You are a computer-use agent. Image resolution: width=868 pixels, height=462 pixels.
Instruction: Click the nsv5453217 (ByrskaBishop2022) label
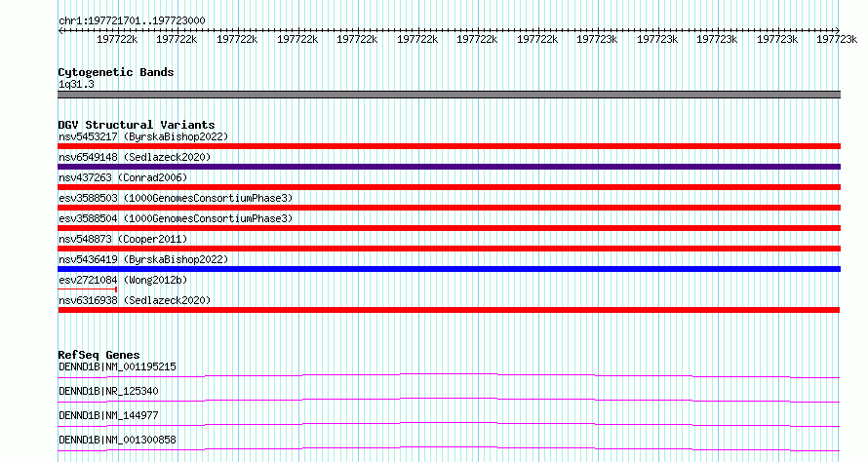(143, 136)
